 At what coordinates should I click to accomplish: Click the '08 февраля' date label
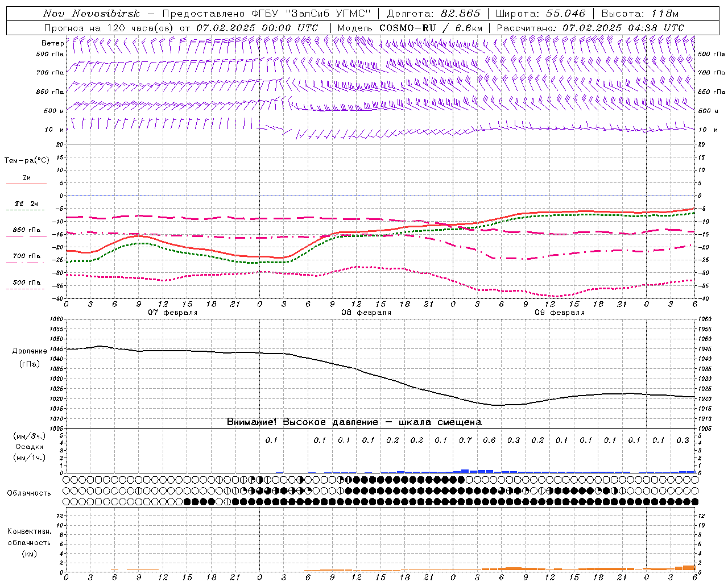[x=366, y=313]
